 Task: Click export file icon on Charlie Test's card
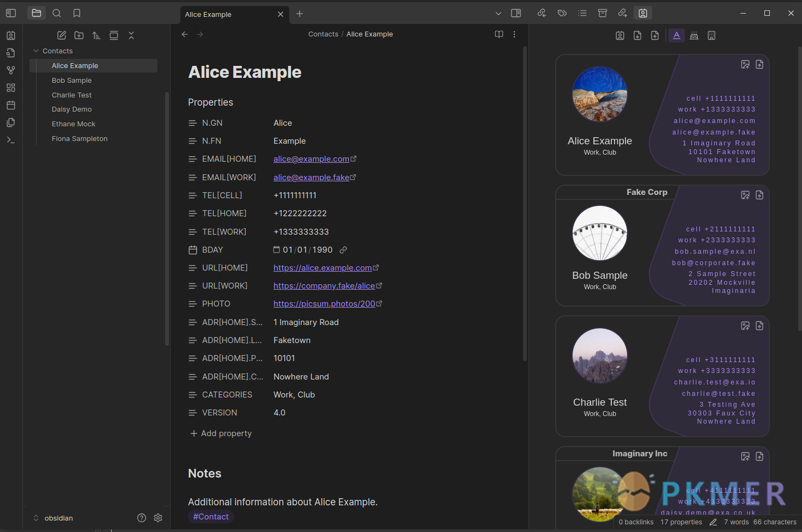click(x=760, y=326)
